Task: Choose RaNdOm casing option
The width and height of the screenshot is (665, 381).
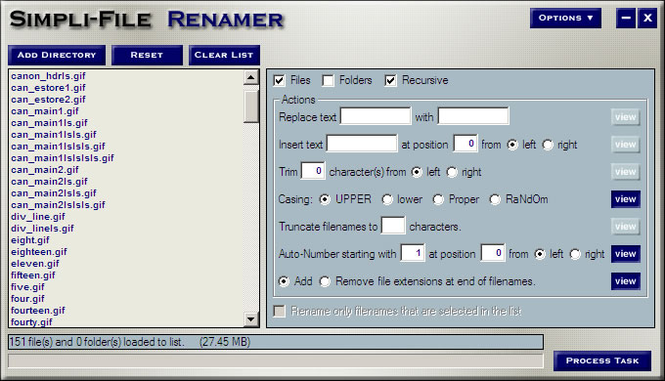Action: click(495, 199)
